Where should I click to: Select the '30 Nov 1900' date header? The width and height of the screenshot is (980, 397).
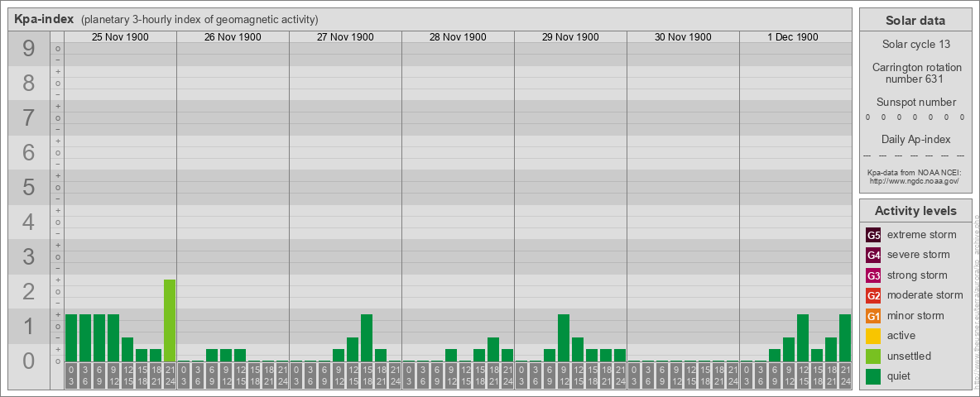pyautogui.click(x=683, y=37)
